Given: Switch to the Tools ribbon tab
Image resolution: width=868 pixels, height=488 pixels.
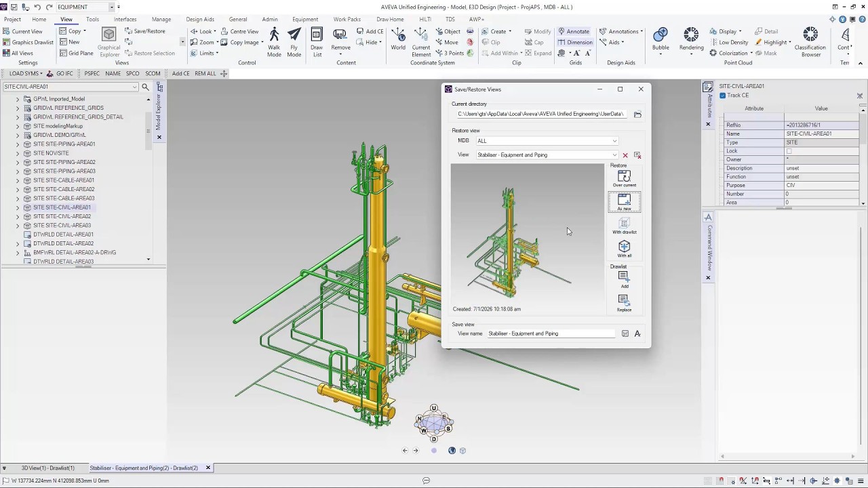Looking at the screenshot, I should pyautogui.click(x=92, y=20).
